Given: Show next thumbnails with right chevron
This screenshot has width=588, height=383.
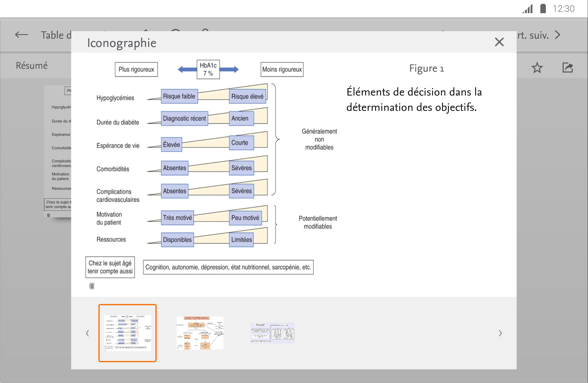Looking at the screenshot, I should (x=500, y=333).
